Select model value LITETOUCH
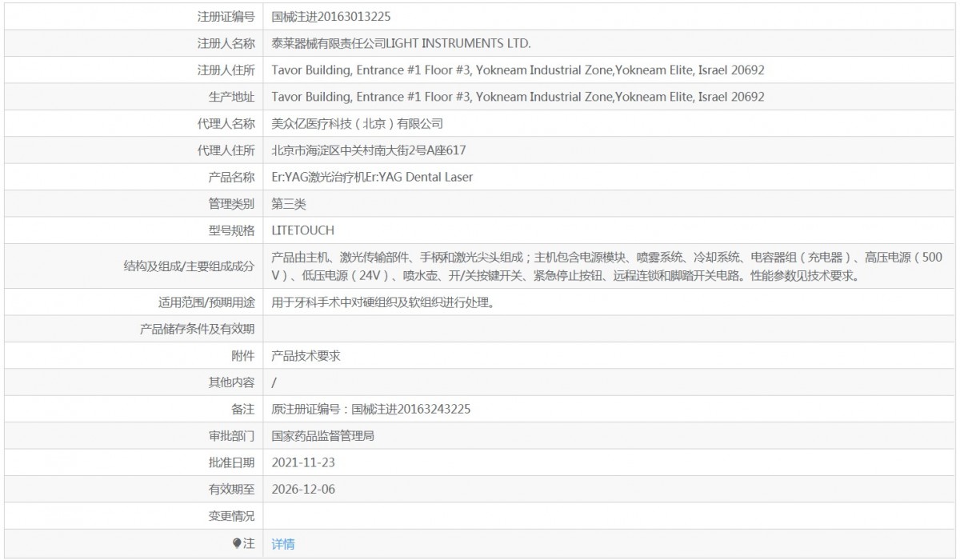960x560 pixels. click(x=303, y=230)
